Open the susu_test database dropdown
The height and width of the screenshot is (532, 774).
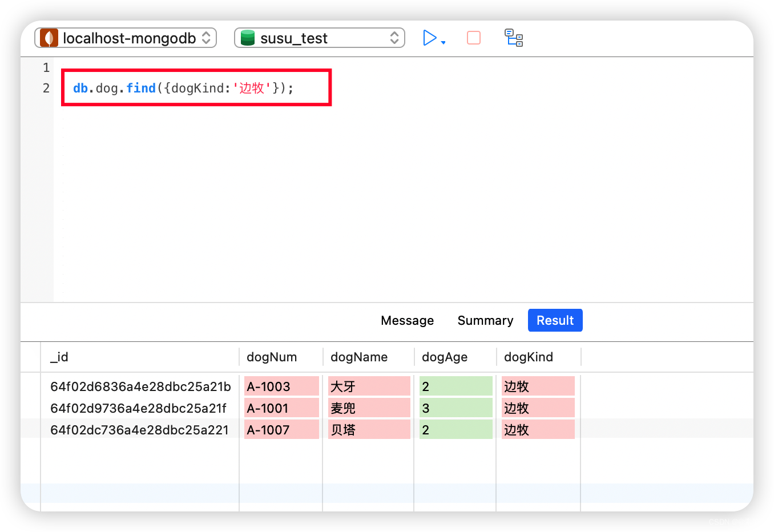[x=320, y=38]
